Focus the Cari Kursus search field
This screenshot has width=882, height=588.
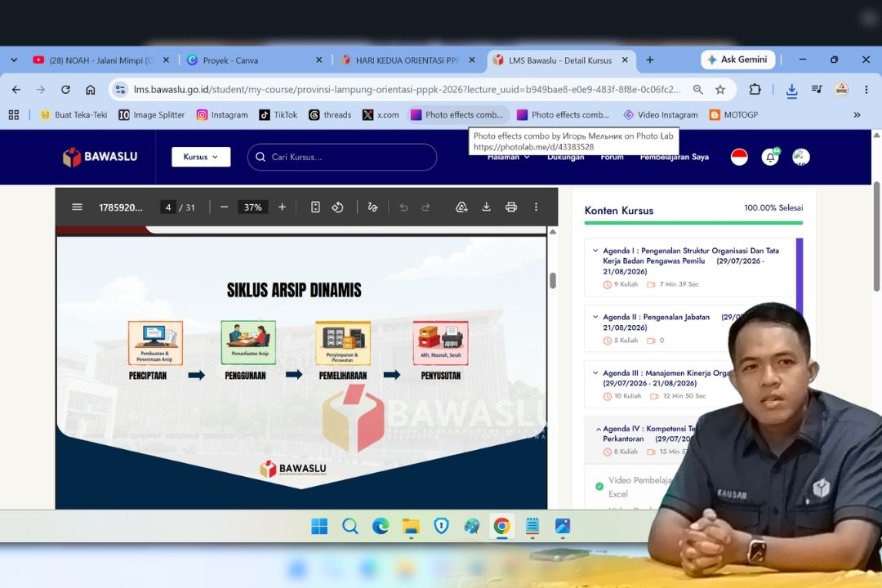pos(342,157)
